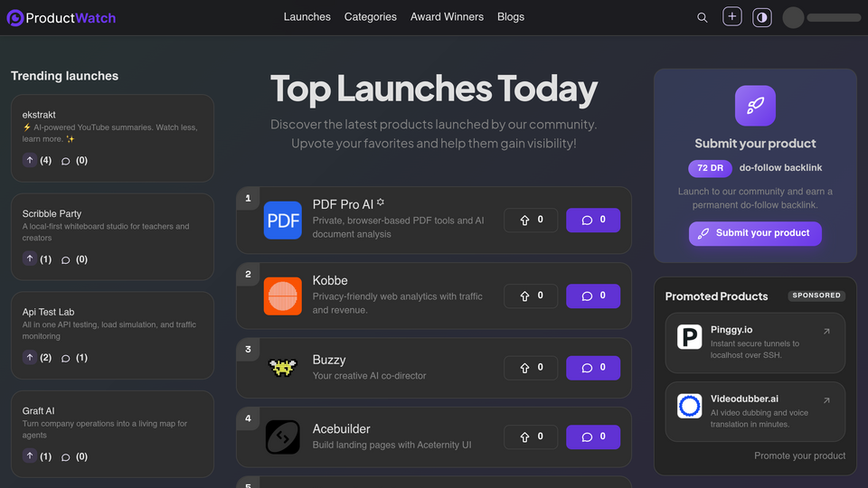Upvote Scribble Party trending card
The width and height of the screenshot is (868, 488).
30,258
